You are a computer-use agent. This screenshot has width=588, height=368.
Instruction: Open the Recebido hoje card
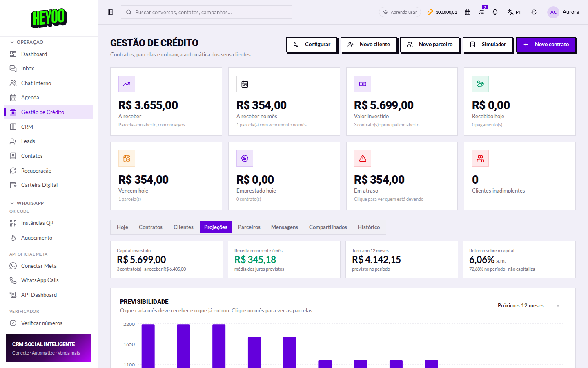pos(520,101)
